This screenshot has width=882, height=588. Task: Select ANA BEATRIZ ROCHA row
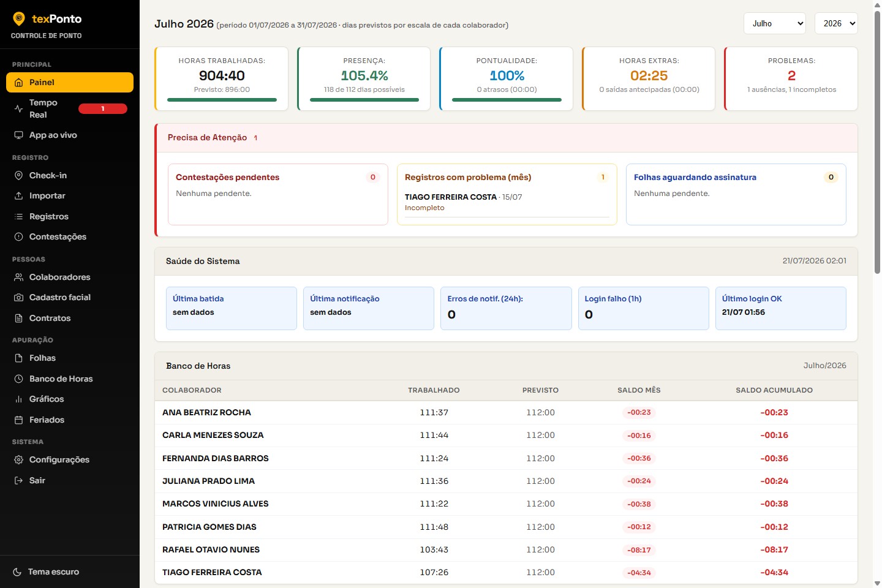(506, 413)
